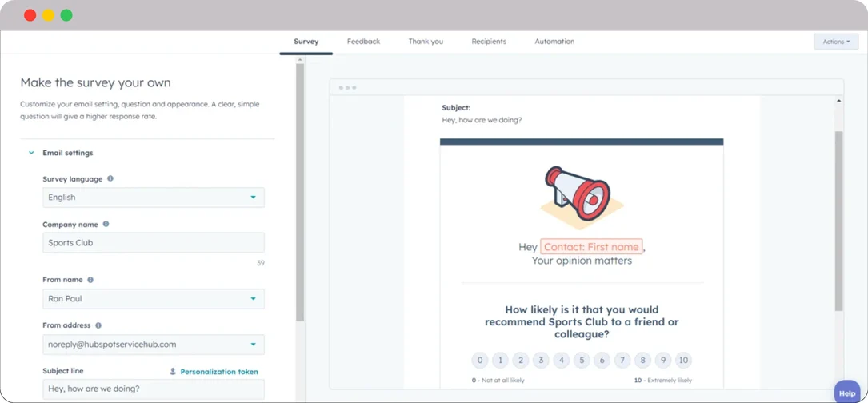Show info tooltip for Survey language
Viewport: 868px width, 403px height.
110,179
